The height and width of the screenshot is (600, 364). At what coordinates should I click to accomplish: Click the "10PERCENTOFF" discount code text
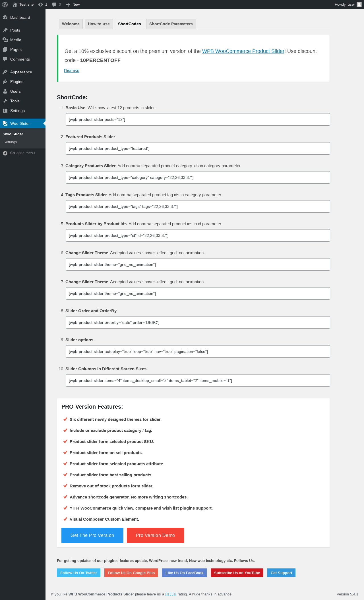click(x=100, y=60)
